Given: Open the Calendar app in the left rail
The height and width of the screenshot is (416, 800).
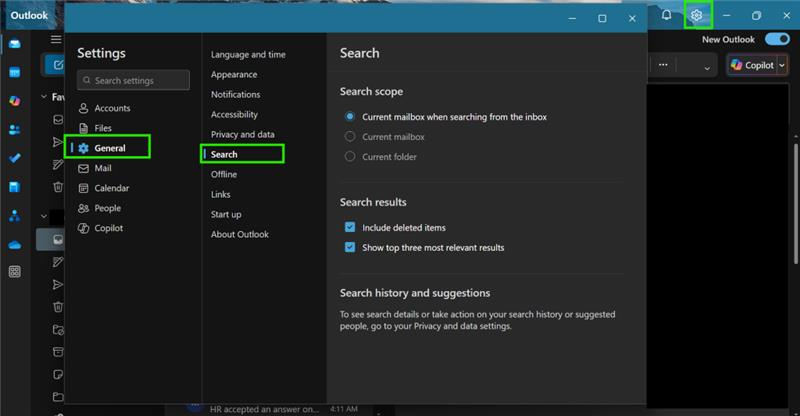Looking at the screenshot, I should (x=15, y=72).
